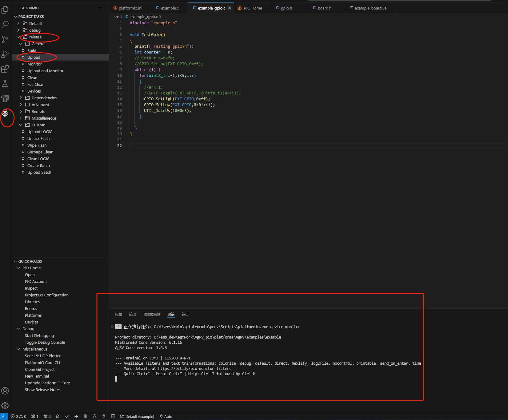Click PlatformIO New Terminal icon in status bar
Screen dimensions: 508x420
click(113, 416)
